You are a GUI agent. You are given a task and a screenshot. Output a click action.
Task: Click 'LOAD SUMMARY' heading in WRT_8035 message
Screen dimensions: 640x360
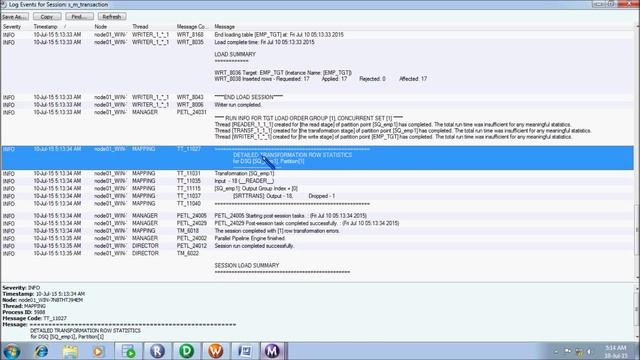click(235, 54)
